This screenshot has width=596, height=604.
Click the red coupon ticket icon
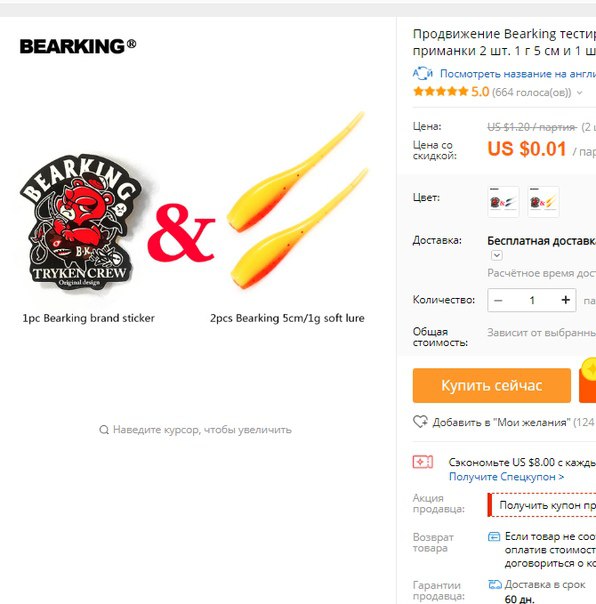(x=423, y=461)
